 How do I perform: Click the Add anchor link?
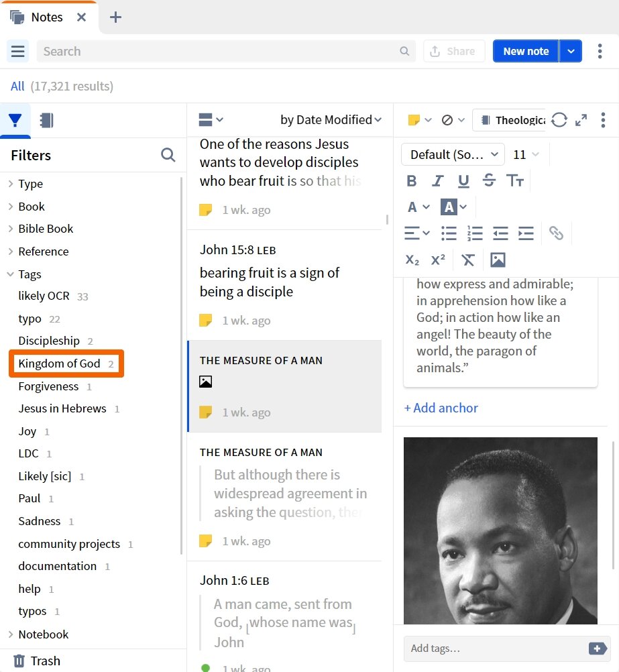click(441, 408)
